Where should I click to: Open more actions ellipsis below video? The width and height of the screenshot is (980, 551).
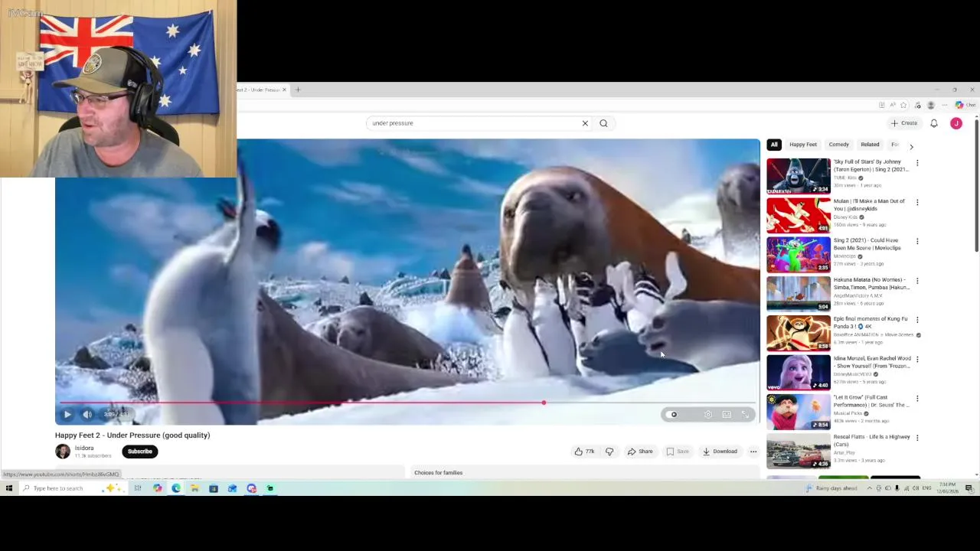[753, 452]
